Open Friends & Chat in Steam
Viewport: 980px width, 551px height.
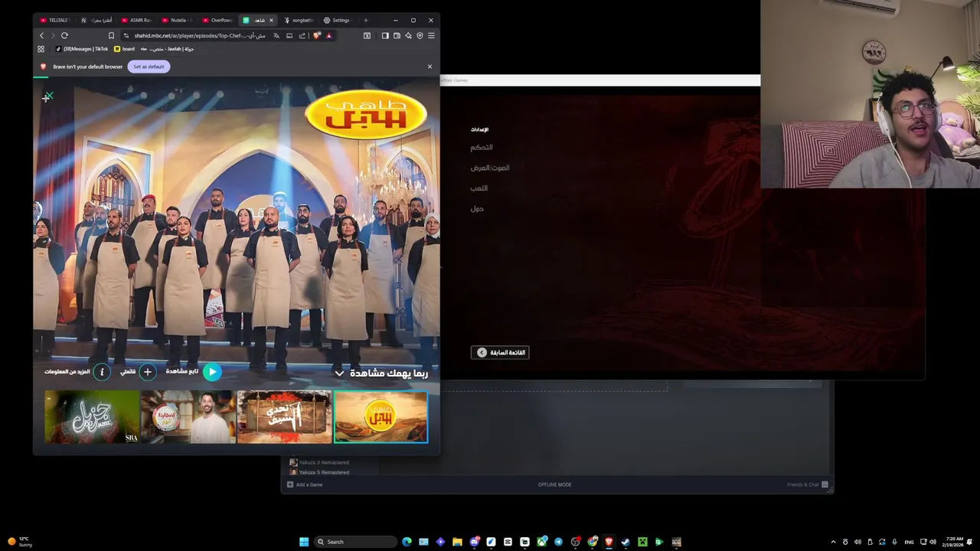tap(808, 484)
